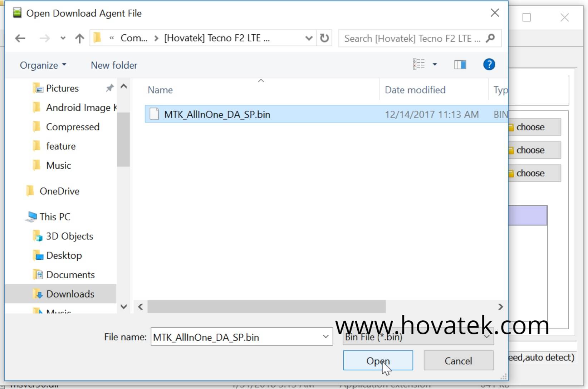The image size is (588, 389).
Task: Select the MTK_AllInOne_DA_SP.bin file
Action: point(217,114)
